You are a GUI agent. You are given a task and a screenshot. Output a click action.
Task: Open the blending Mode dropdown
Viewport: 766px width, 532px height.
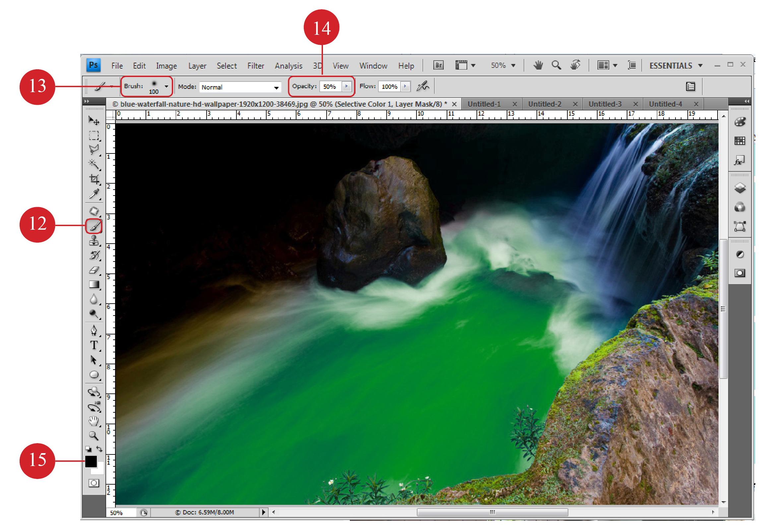coord(239,87)
